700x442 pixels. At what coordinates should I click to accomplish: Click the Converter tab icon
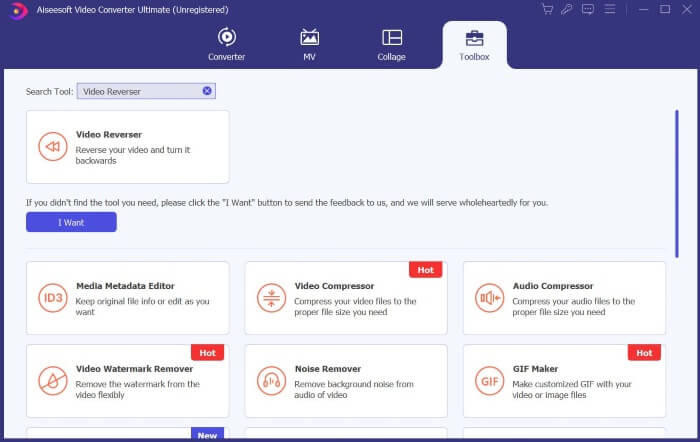point(227,37)
